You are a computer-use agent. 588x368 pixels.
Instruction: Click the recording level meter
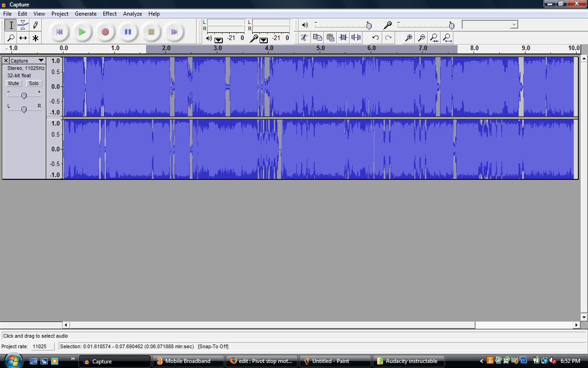pyautogui.click(x=270, y=25)
